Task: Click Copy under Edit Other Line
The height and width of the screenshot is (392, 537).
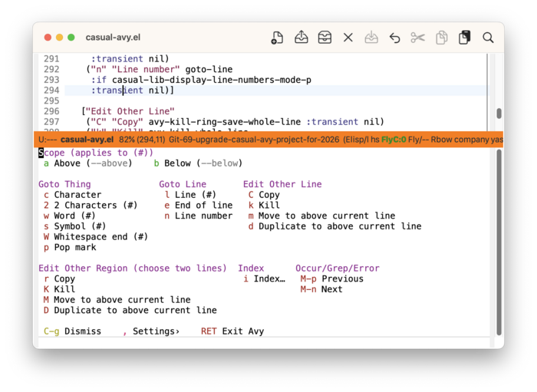Action: pyautogui.click(x=264, y=195)
